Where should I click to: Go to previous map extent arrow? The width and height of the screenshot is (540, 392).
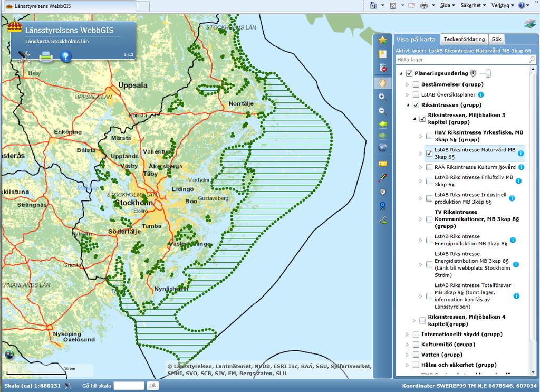tap(383, 125)
